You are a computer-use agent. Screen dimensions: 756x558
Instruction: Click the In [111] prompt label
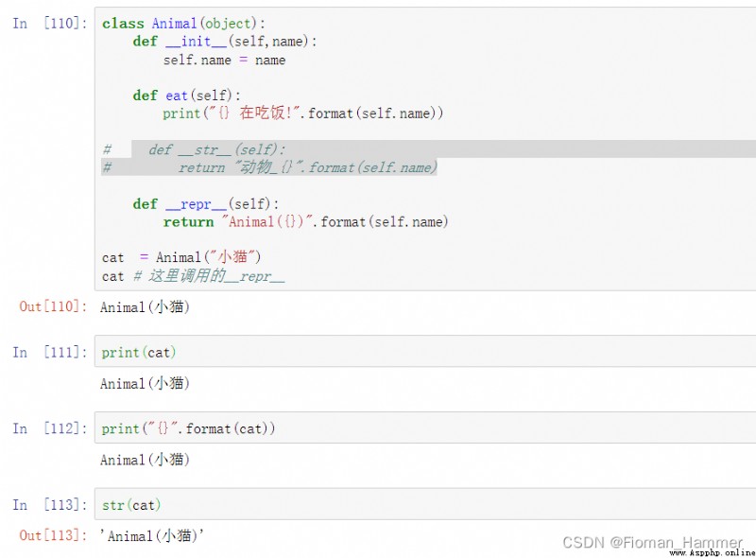pos(50,353)
